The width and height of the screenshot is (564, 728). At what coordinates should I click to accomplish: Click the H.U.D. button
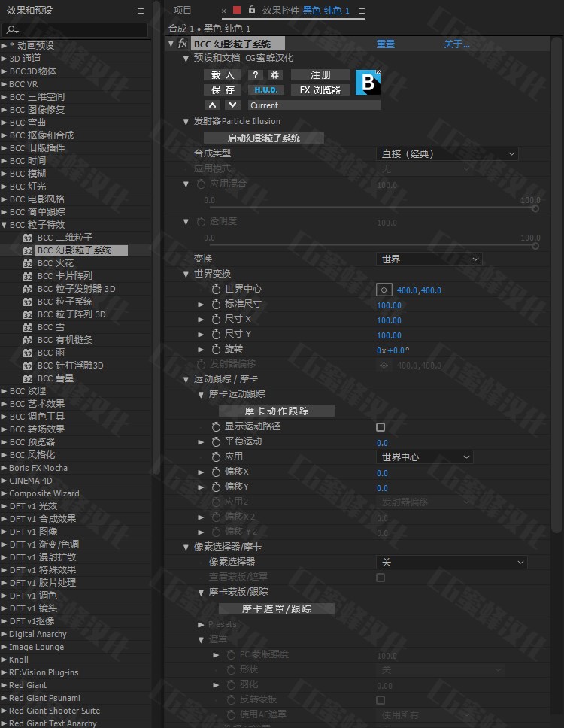[266, 90]
